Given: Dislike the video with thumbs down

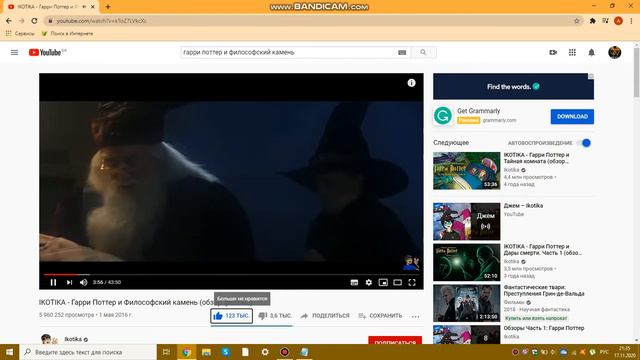Looking at the screenshot, I should (x=275, y=316).
